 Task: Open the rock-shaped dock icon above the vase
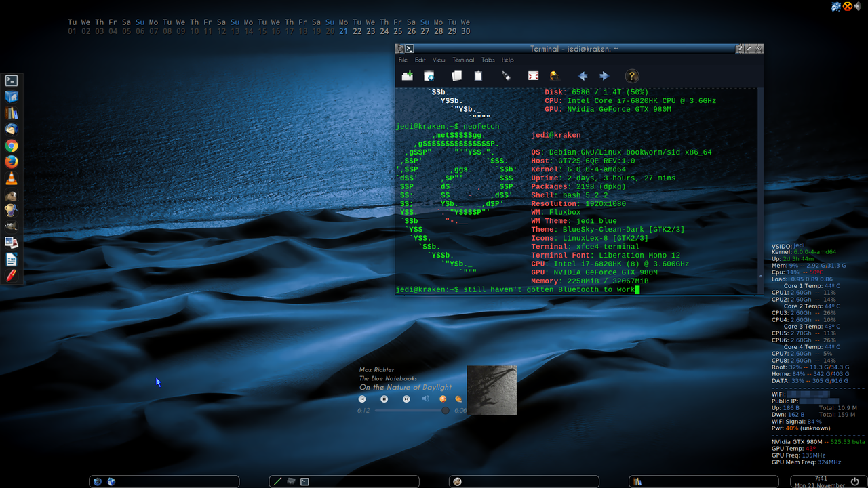[11, 195]
